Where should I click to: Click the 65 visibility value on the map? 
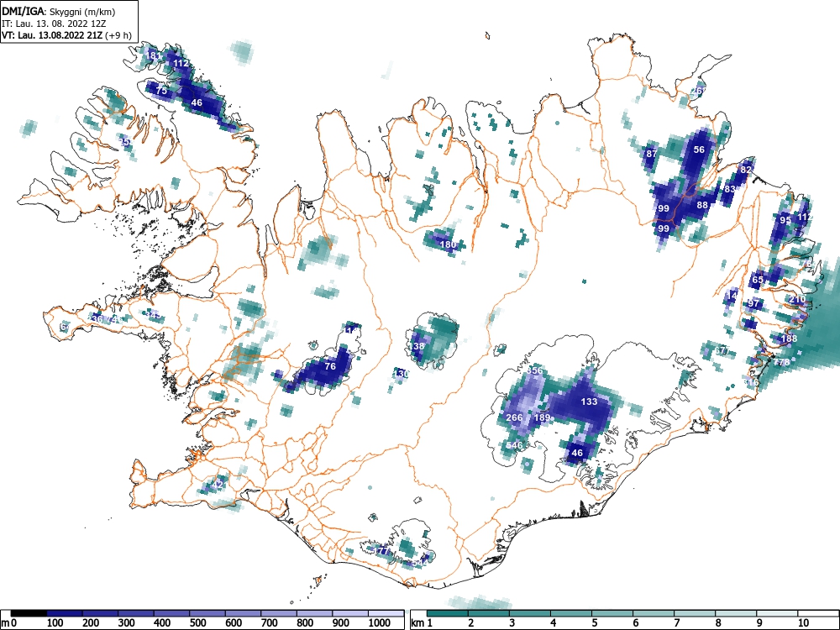(758, 280)
